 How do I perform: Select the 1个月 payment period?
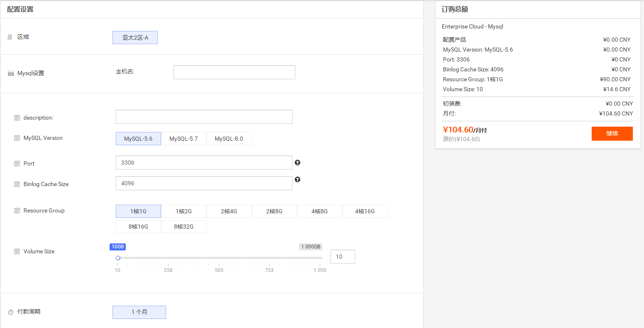(139, 312)
